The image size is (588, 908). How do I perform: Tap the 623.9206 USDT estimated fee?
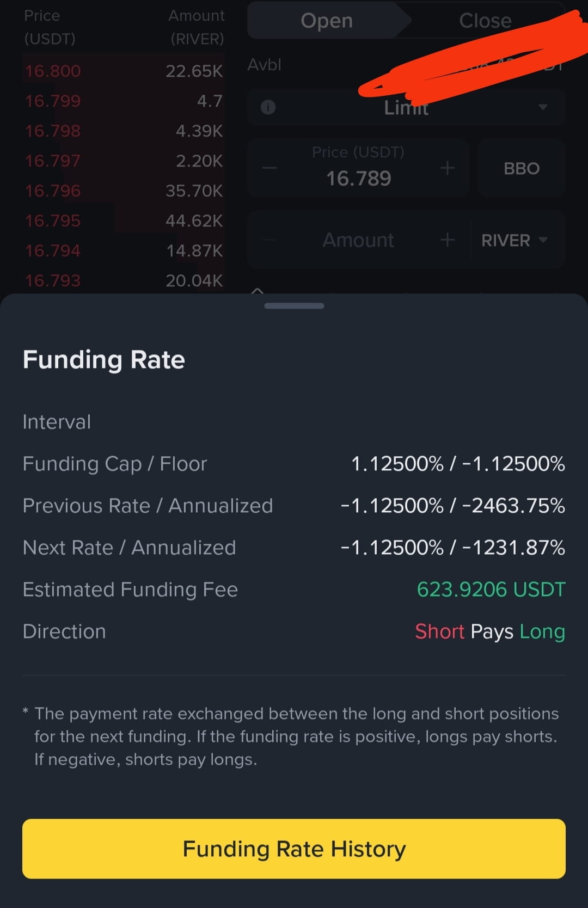coord(491,589)
